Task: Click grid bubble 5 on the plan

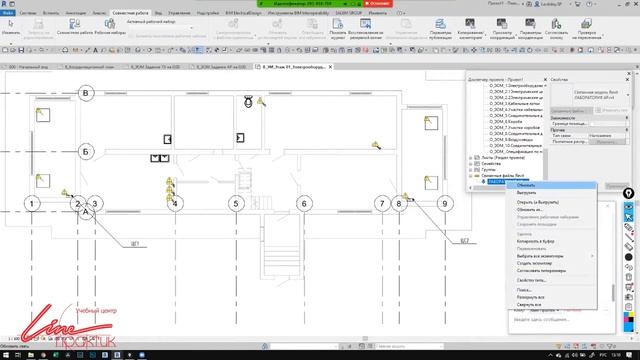Action: [x=236, y=203]
